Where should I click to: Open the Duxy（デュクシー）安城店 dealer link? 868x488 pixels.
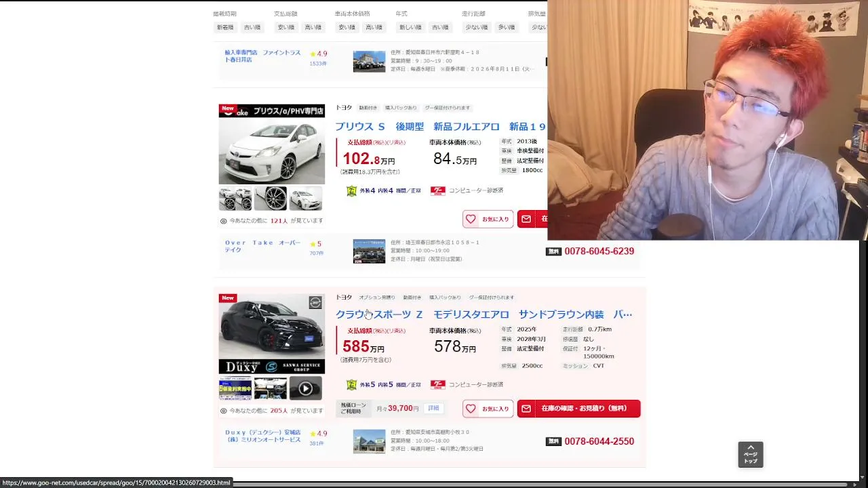[262, 436]
